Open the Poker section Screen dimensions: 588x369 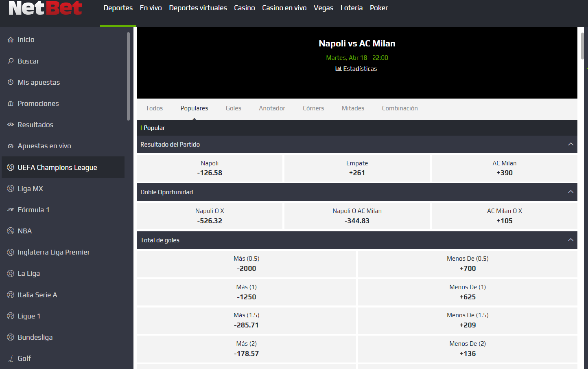(x=378, y=8)
